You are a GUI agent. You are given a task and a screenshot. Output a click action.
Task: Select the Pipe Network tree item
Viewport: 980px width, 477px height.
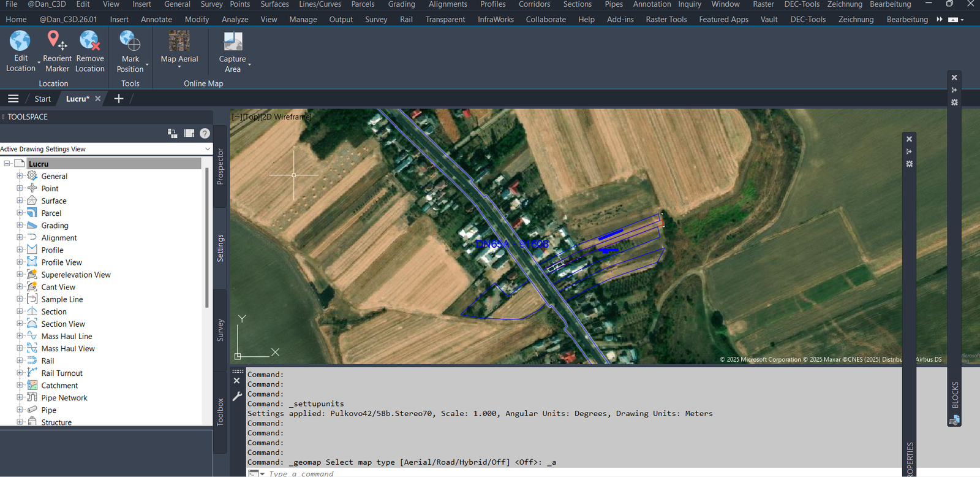click(x=64, y=398)
